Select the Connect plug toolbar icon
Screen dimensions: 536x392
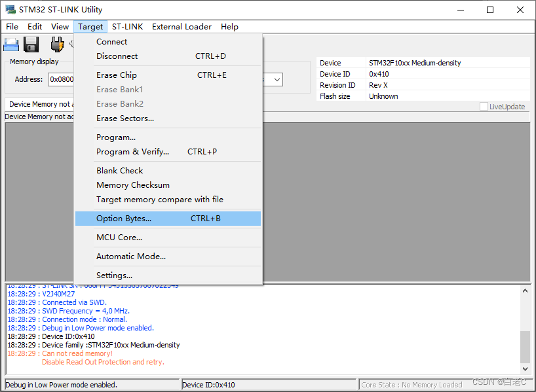[56, 44]
